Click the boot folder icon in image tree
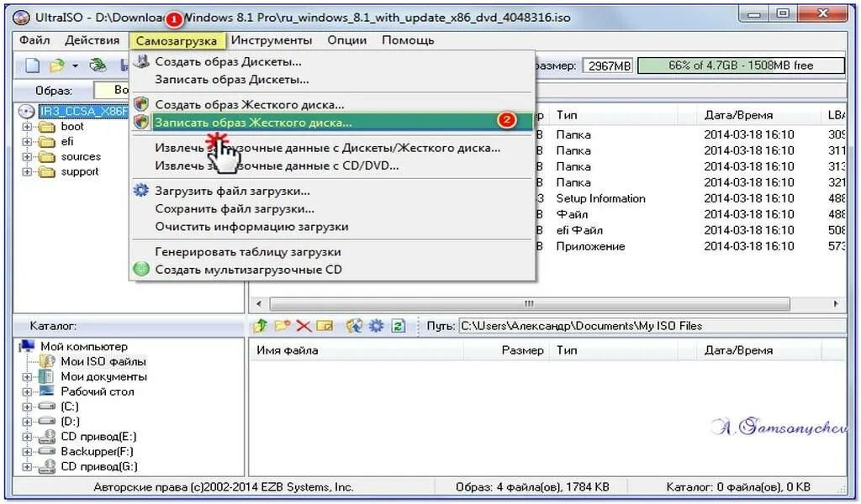Screen dimensions: 861x504 pos(48,127)
